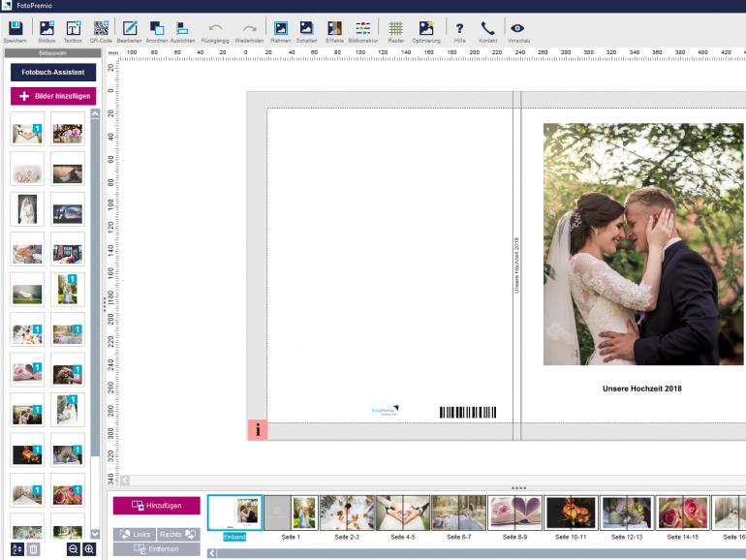Zoom out image thumbnails with minus magnifier
This screenshot has width=746, height=560.
click(x=74, y=549)
